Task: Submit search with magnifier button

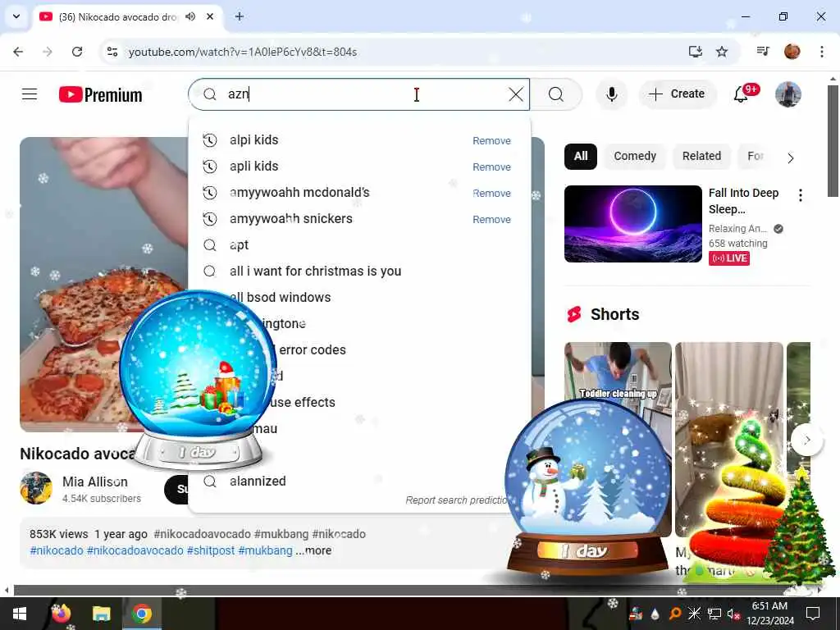Action: tap(556, 94)
